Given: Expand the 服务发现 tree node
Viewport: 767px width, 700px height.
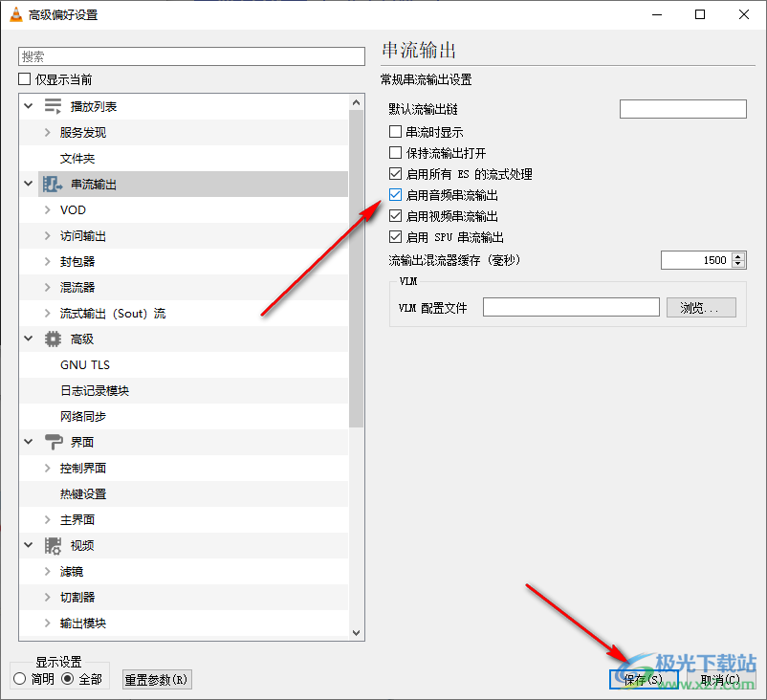Looking at the screenshot, I should 48,132.
